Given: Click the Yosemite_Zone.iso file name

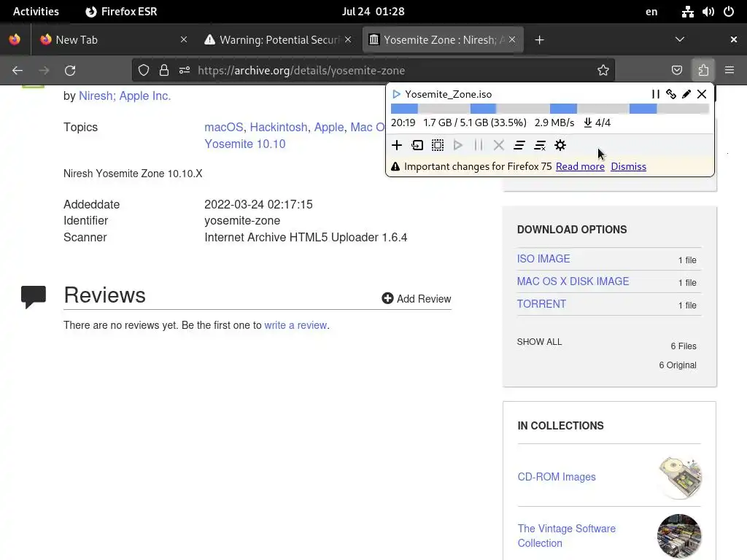Looking at the screenshot, I should click(449, 94).
